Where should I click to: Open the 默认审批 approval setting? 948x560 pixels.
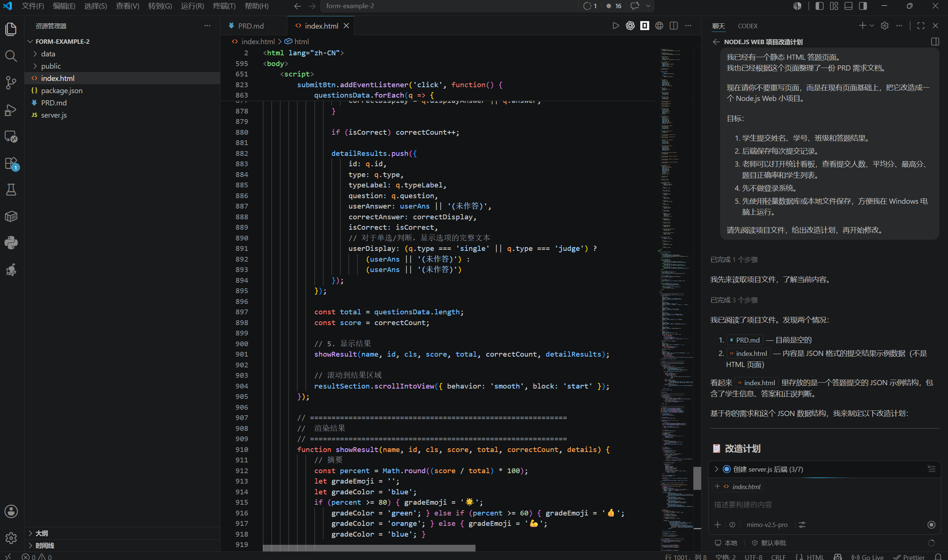point(769,543)
